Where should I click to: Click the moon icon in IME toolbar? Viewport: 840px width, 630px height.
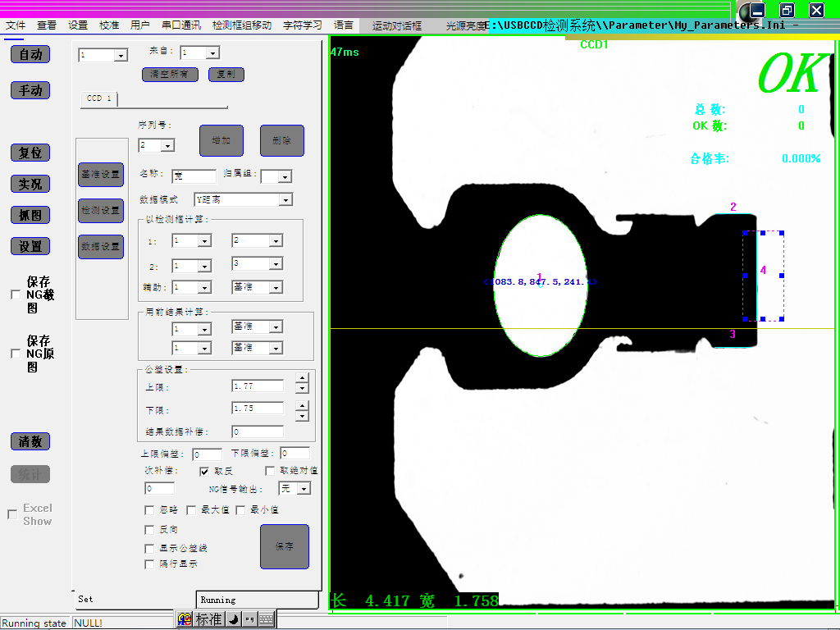tap(232, 620)
